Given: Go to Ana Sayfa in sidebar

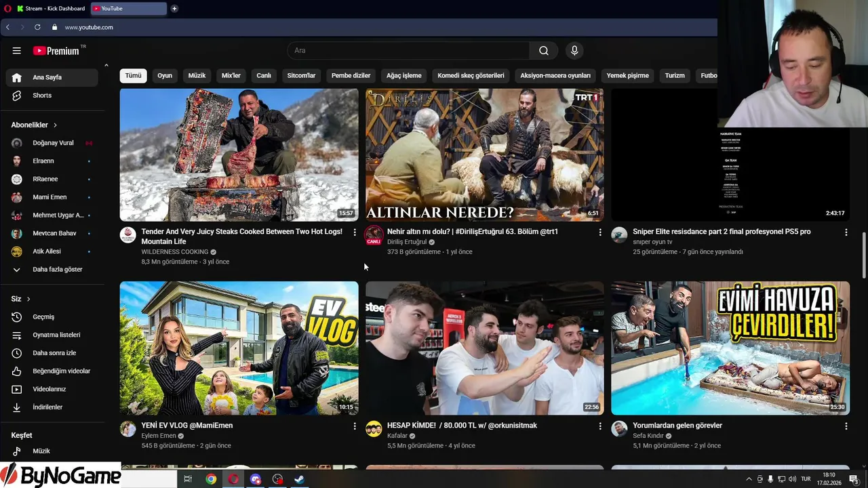Looking at the screenshot, I should pyautogui.click(x=52, y=77).
